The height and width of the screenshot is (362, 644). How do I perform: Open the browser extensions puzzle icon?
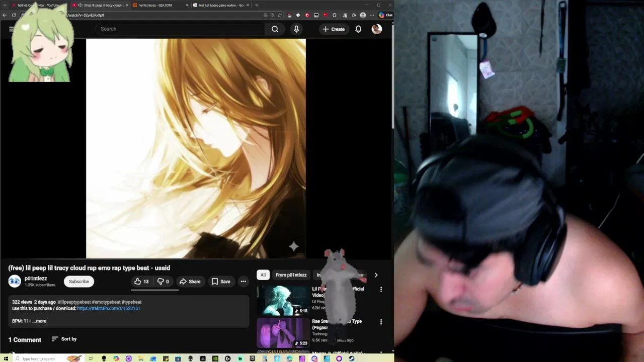tap(335, 15)
